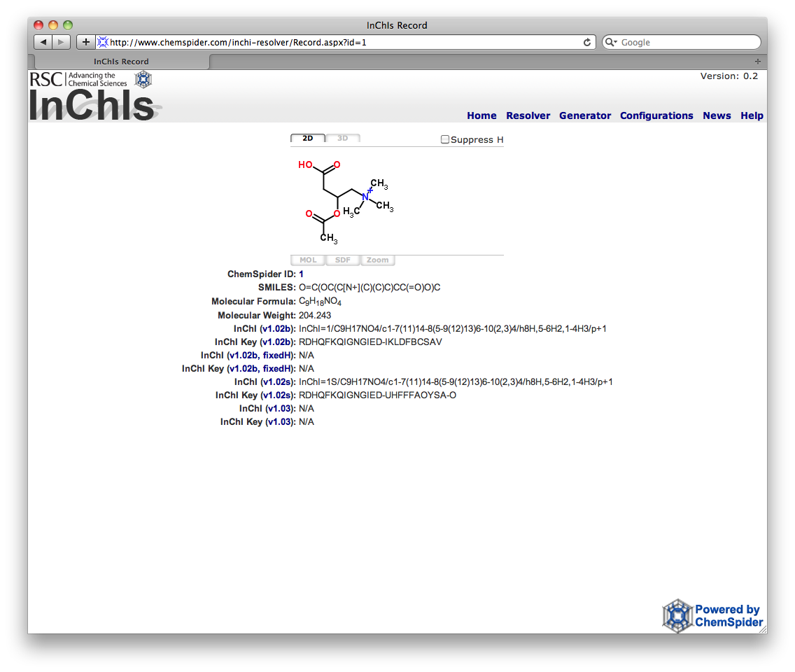The image size is (795, 672).
Task: Click in the URL address field
Action: [x=345, y=42]
